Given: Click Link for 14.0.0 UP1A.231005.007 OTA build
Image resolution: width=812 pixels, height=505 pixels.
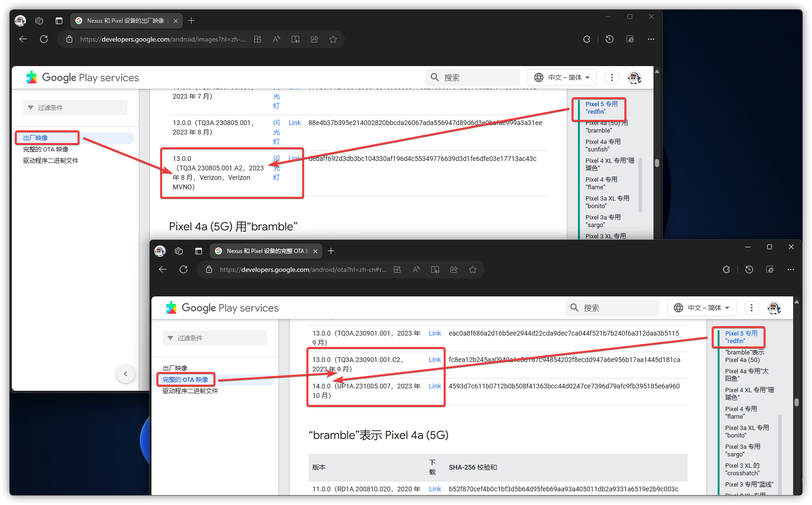Looking at the screenshot, I should [435, 386].
